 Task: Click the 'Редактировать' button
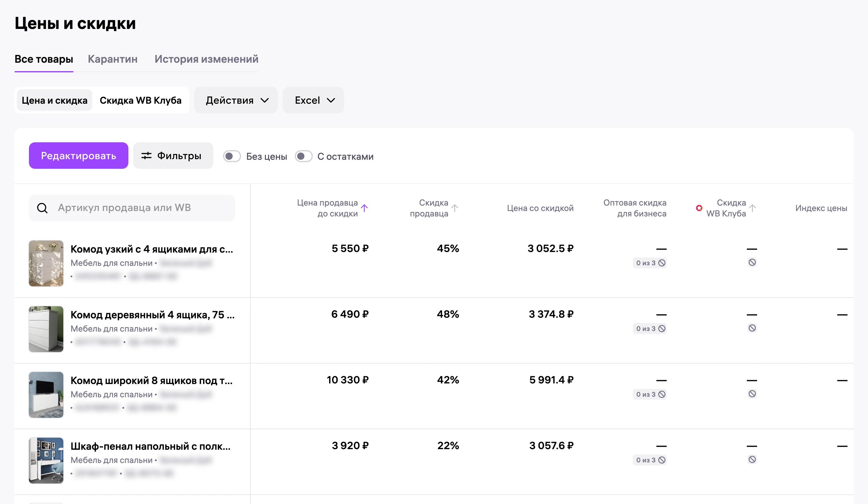[x=79, y=156]
